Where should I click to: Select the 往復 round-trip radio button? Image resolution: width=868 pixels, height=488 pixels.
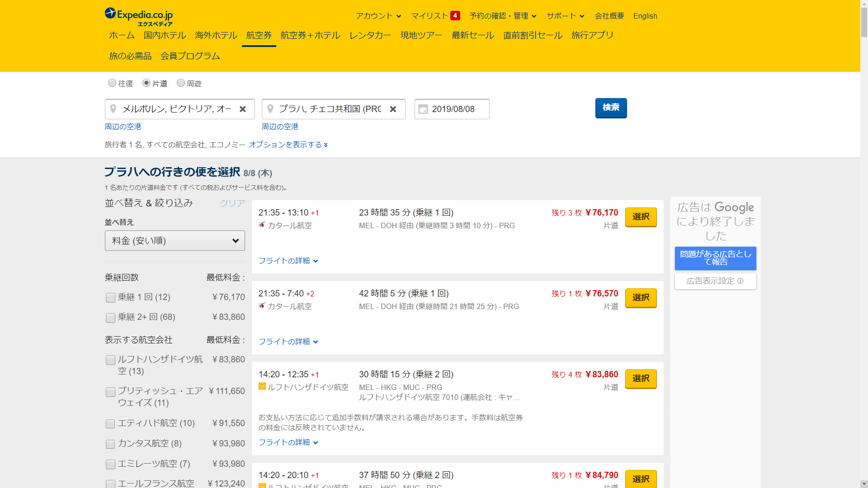coord(112,83)
